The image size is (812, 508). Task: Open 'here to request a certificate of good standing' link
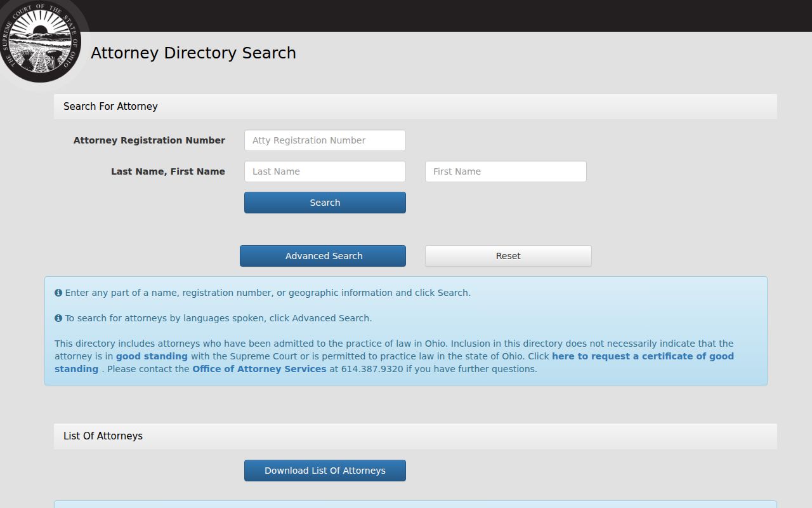394,363
